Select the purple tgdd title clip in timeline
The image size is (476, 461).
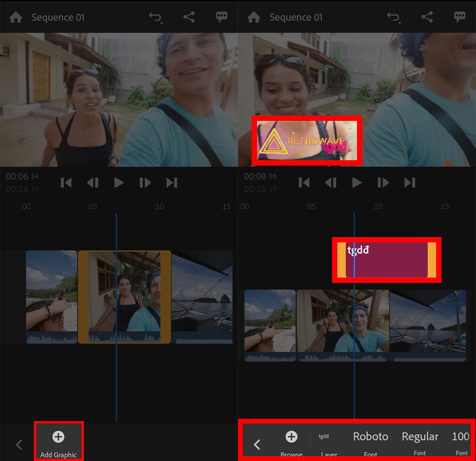pos(387,261)
